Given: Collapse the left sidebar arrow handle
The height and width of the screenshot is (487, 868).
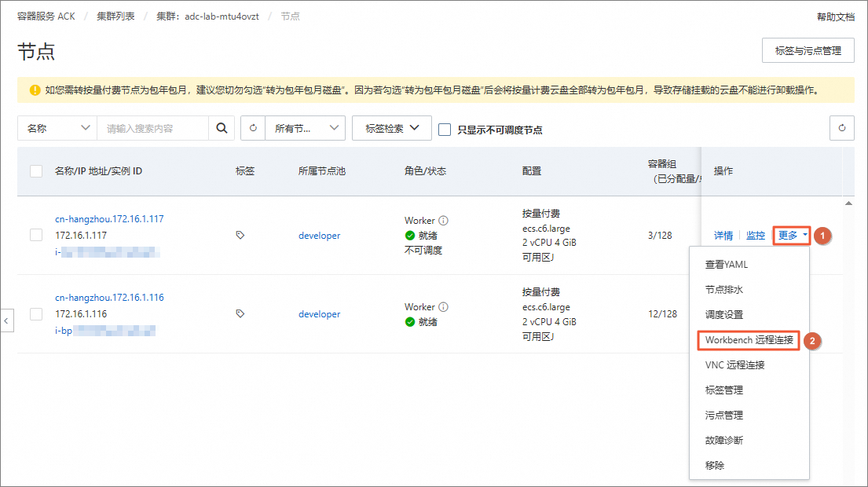Looking at the screenshot, I should click(6, 320).
